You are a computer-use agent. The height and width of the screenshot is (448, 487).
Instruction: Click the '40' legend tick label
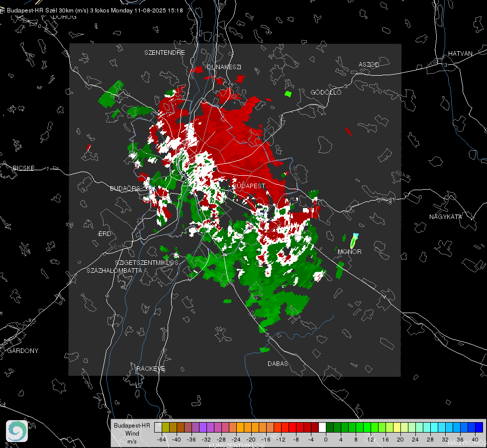[x=475, y=440]
